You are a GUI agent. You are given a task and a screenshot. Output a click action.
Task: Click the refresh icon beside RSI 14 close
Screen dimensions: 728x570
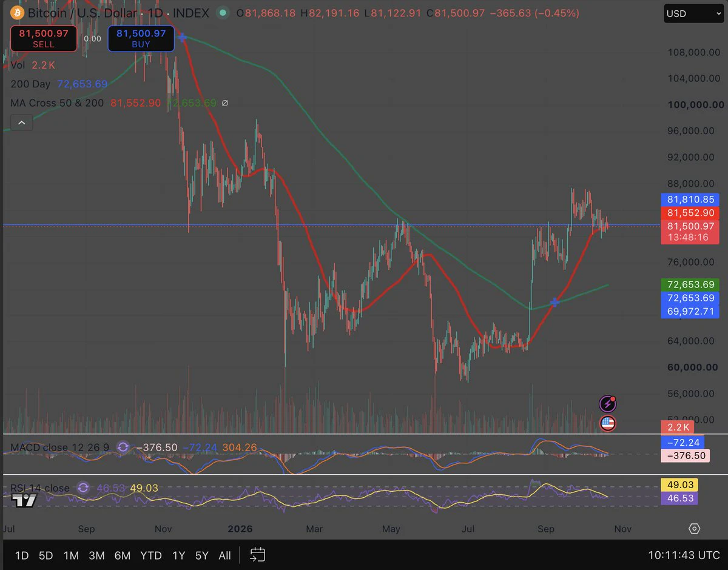(x=84, y=488)
